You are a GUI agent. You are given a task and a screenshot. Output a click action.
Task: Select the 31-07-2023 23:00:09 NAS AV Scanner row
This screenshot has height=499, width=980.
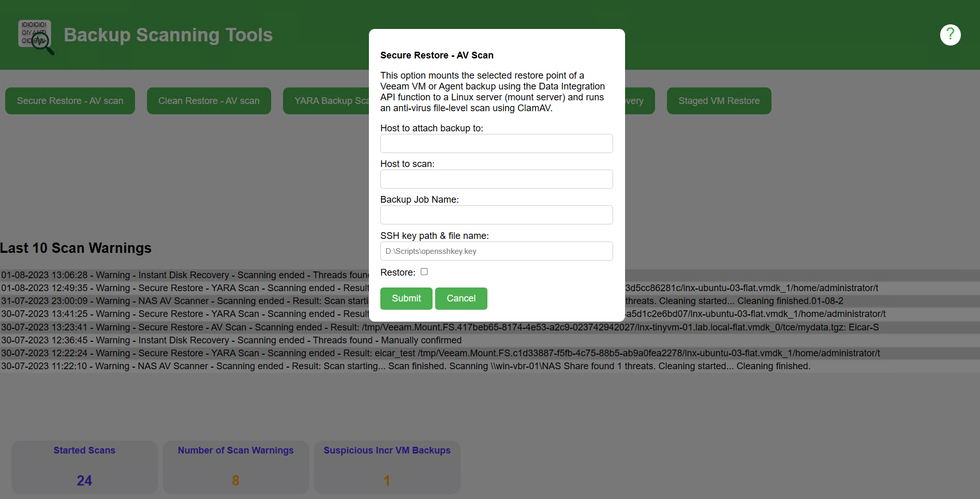(490, 301)
